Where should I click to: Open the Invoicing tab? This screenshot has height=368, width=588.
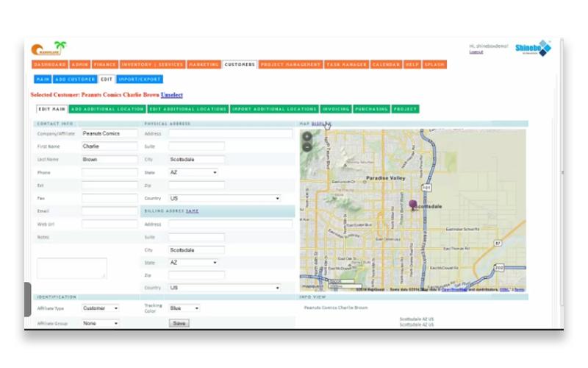pyautogui.click(x=336, y=109)
